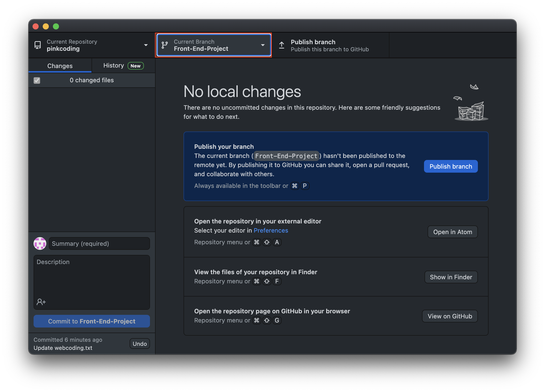Click the yellow window minimize button

click(46, 26)
